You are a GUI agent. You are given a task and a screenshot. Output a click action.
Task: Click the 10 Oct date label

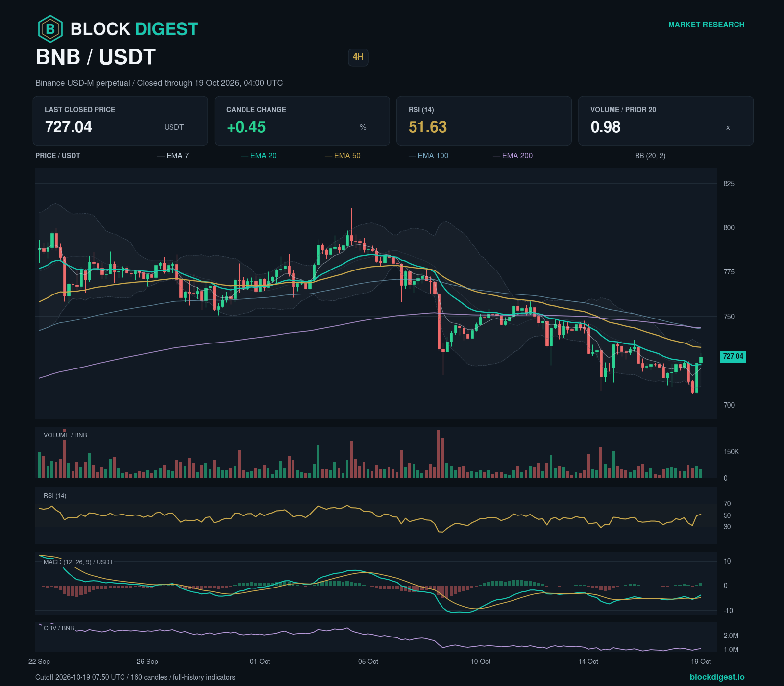pos(480,661)
